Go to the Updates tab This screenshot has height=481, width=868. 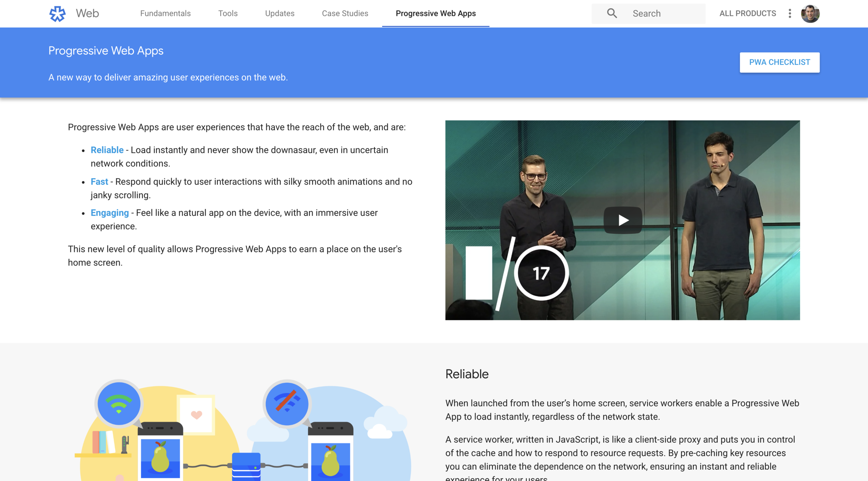tap(279, 14)
